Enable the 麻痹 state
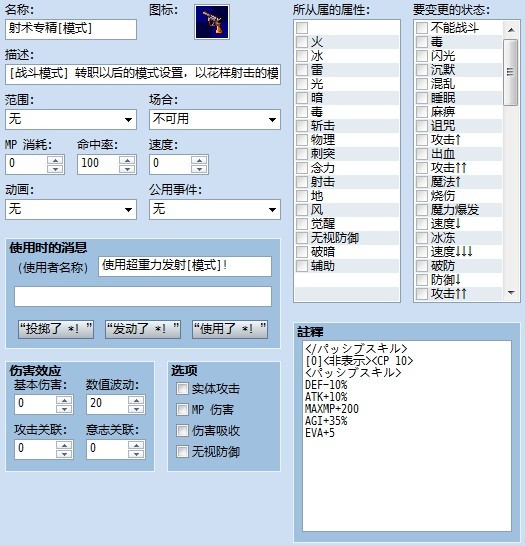The width and height of the screenshot is (525, 546). click(x=422, y=112)
